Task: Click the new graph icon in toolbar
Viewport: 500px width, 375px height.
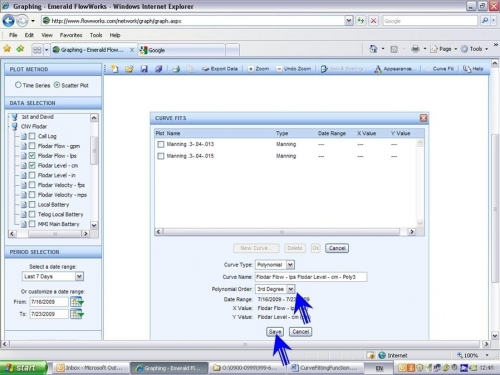Action: tap(115, 69)
